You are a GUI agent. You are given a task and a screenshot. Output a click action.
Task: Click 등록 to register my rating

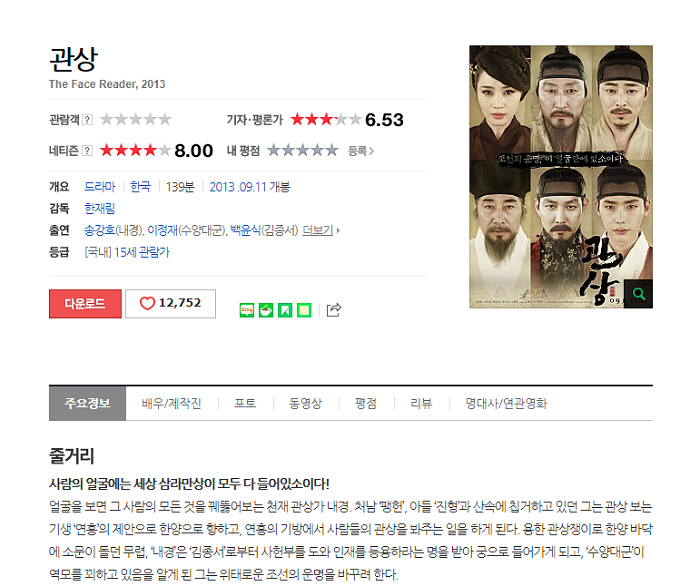[x=361, y=151]
